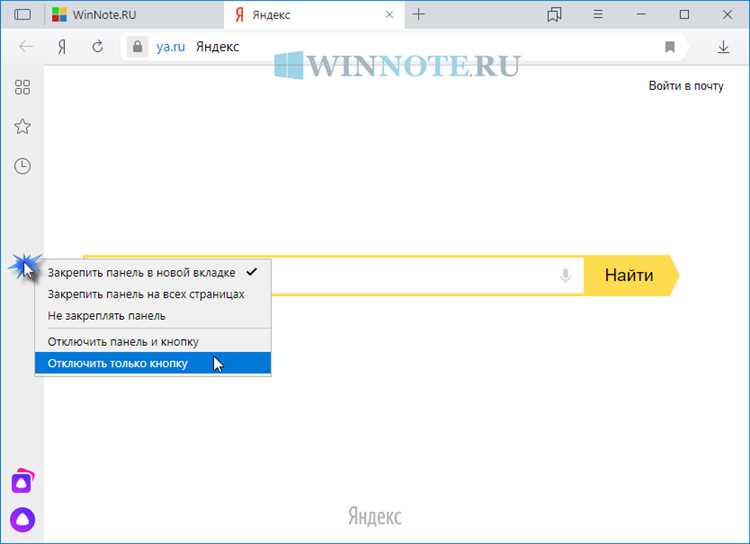Click the Yandex Я home button
Viewport: 750px width, 544px height.
62,47
